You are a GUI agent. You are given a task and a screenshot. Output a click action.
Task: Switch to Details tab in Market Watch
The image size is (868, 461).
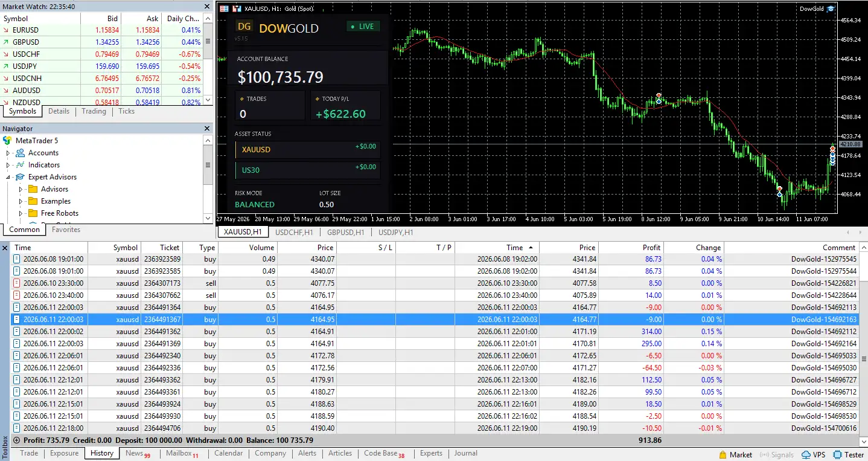[x=59, y=111]
